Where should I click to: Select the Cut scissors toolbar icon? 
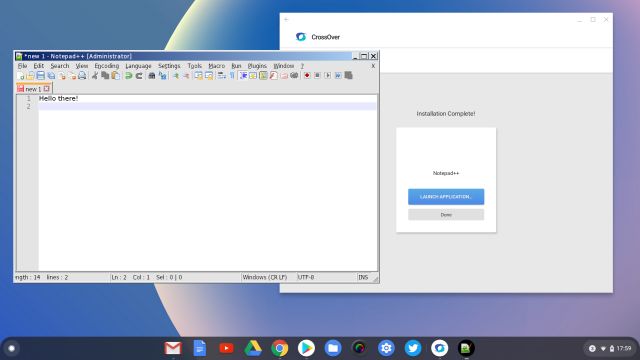coord(95,76)
